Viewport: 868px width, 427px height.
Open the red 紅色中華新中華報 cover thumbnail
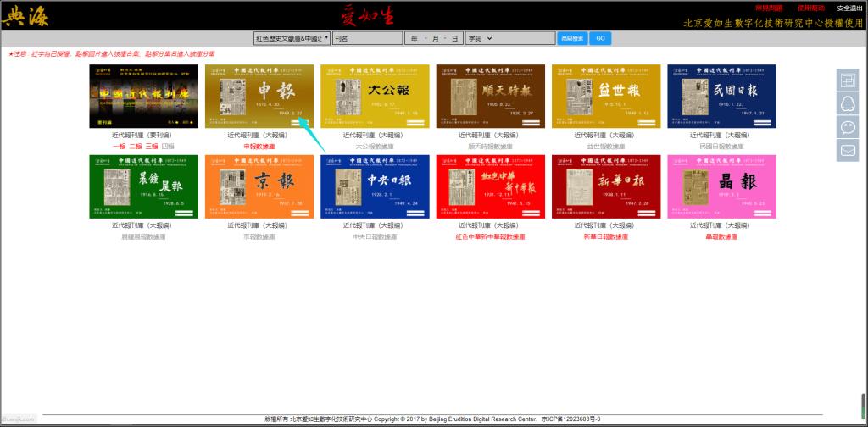(x=491, y=186)
